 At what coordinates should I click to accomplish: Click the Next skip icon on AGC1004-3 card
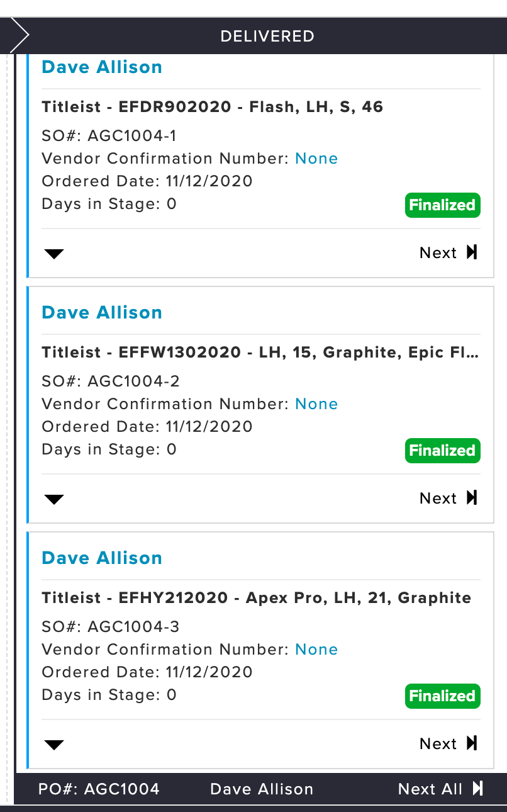coord(472,743)
